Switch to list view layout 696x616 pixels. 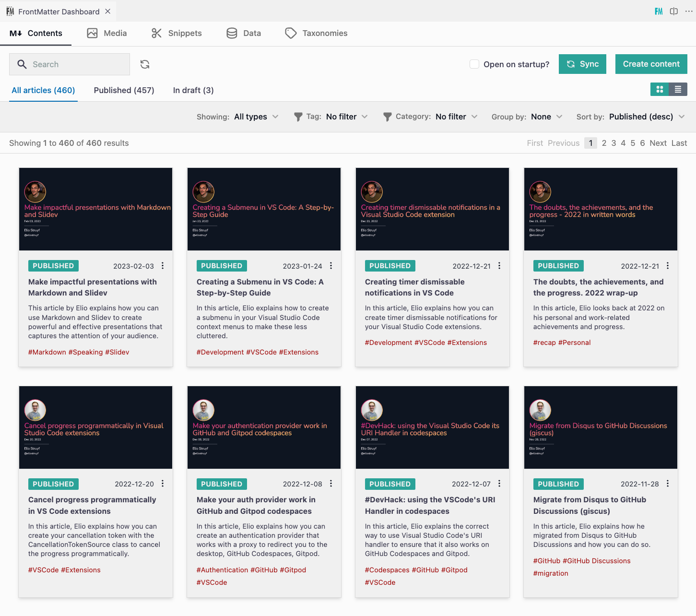click(x=678, y=89)
